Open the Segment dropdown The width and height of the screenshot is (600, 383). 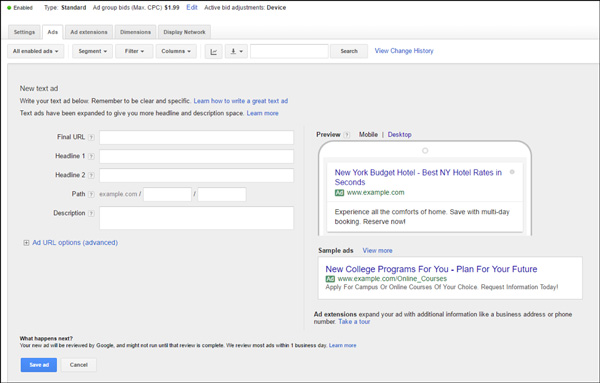click(x=93, y=51)
